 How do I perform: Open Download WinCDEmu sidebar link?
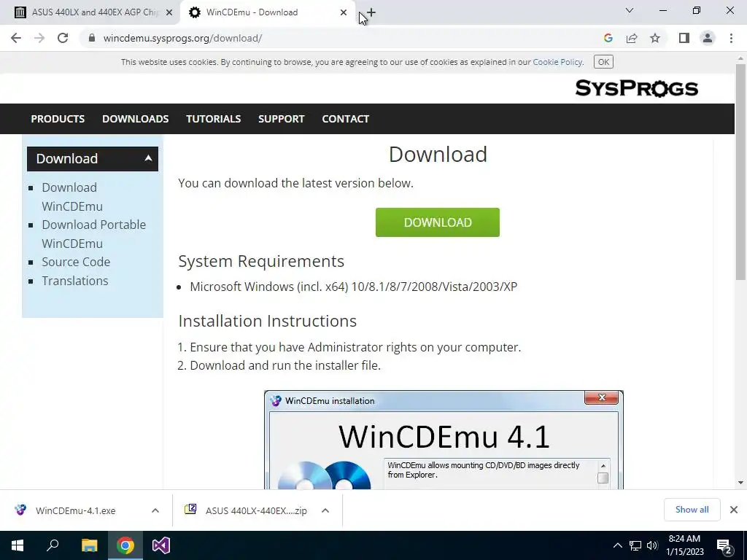[x=72, y=197]
